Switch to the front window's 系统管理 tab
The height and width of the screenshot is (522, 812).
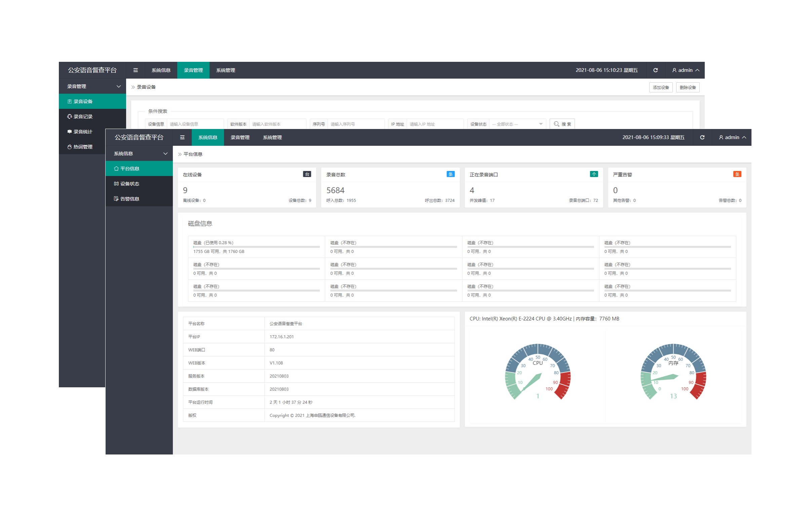(272, 137)
